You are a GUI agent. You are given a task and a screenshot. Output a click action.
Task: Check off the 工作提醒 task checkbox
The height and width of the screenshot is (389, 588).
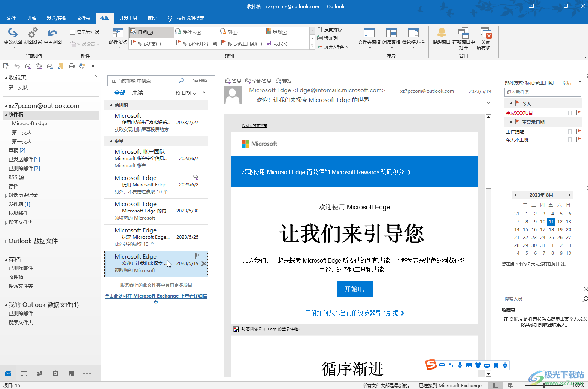(x=570, y=132)
